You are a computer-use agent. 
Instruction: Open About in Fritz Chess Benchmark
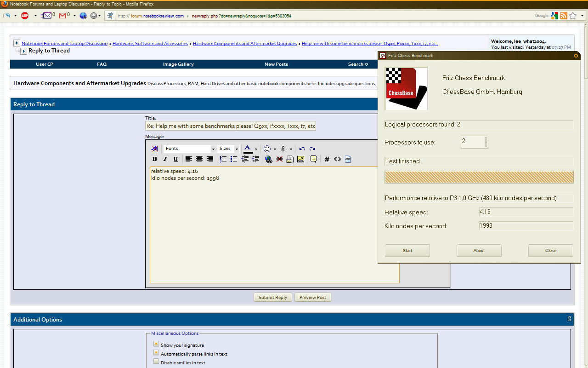click(479, 251)
